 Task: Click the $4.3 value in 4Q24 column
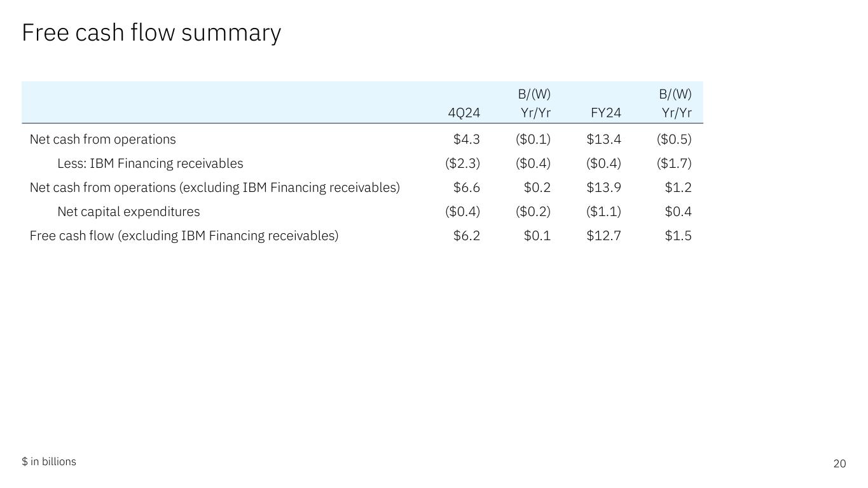click(466, 139)
